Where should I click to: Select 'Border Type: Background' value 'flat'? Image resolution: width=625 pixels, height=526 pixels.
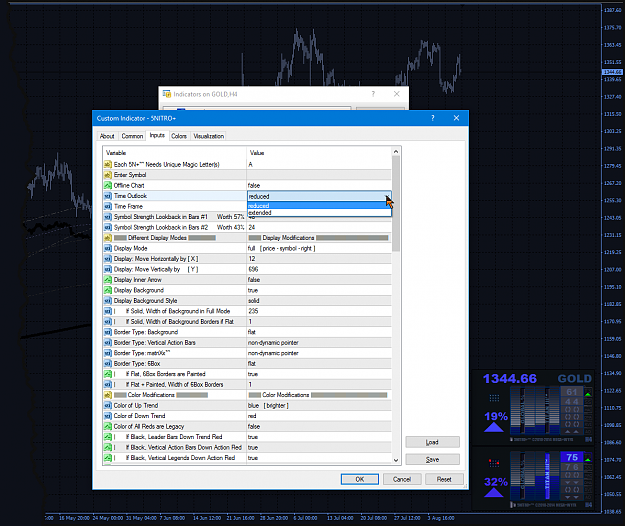tap(252, 332)
